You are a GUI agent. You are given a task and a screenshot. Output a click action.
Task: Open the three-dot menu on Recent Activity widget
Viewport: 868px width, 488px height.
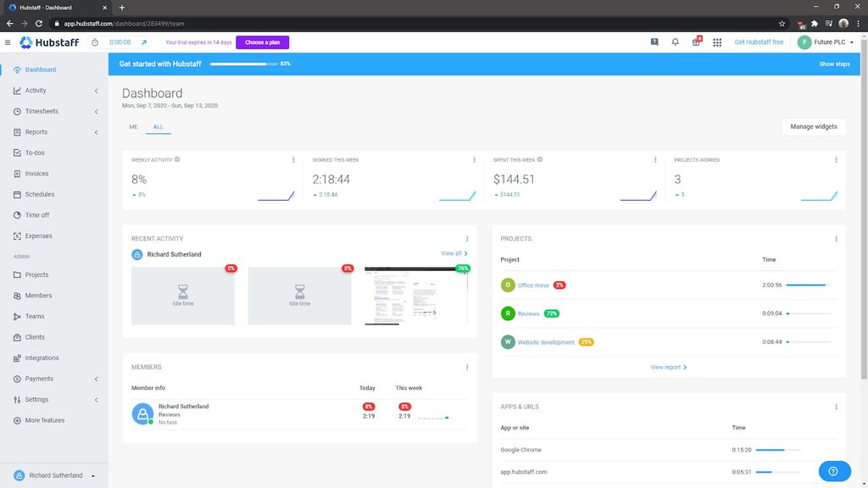coord(467,238)
